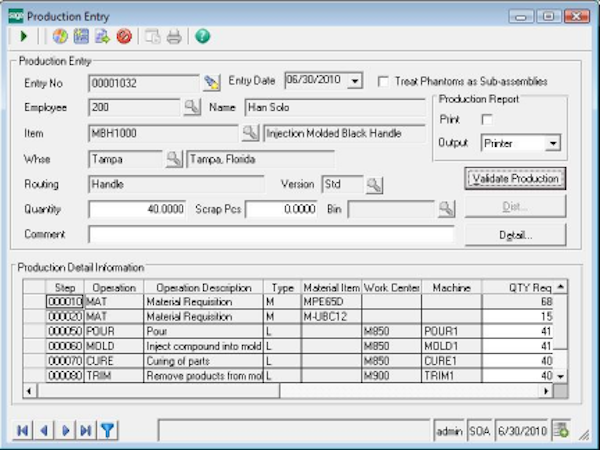
Task: Go to the next record arrow
Action: click(x=65, y=431)
